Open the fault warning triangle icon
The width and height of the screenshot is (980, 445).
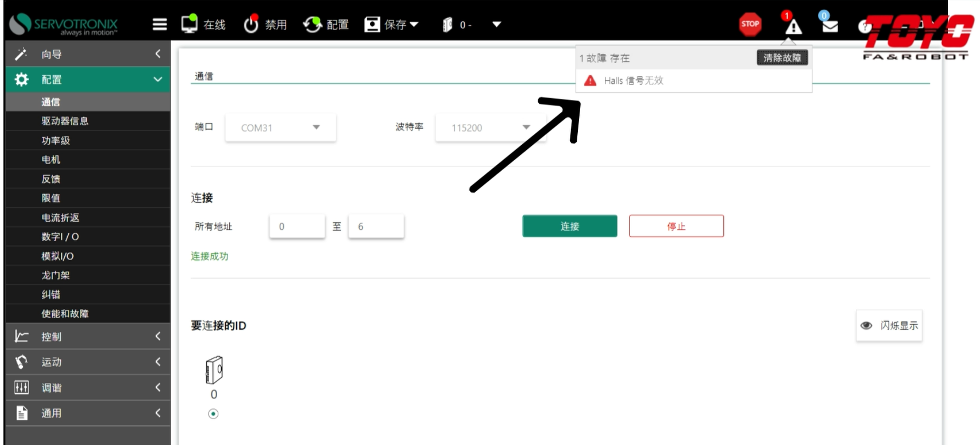pos(793,26)
